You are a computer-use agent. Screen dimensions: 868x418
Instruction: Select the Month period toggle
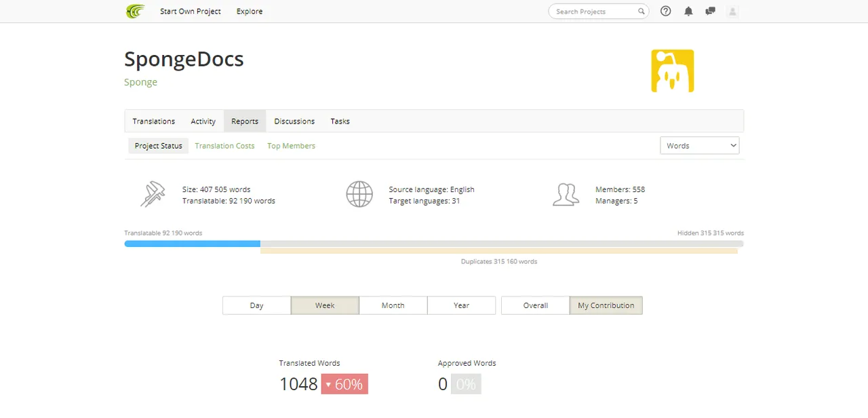point(393,305)
